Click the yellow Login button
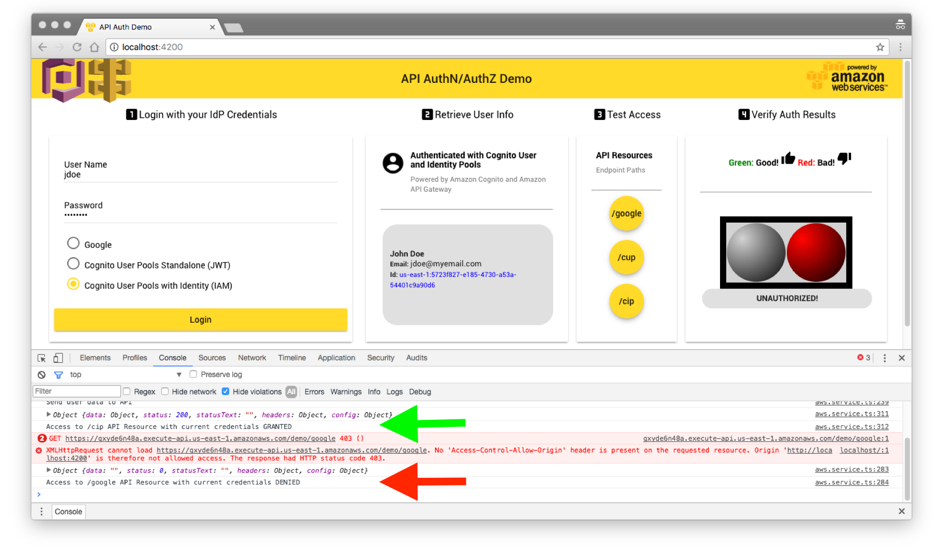Viewport: 941px width, 552px height. pos(200,320)
